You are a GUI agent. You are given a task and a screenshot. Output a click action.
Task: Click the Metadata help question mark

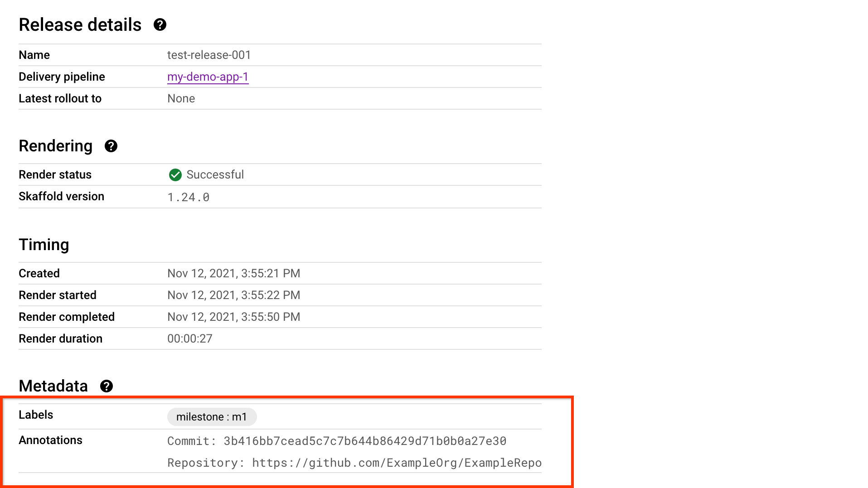pos(107,386)
